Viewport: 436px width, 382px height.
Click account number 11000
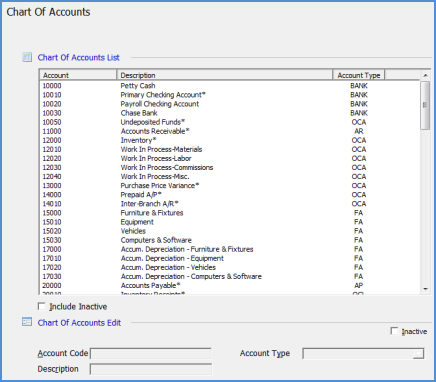52,131
